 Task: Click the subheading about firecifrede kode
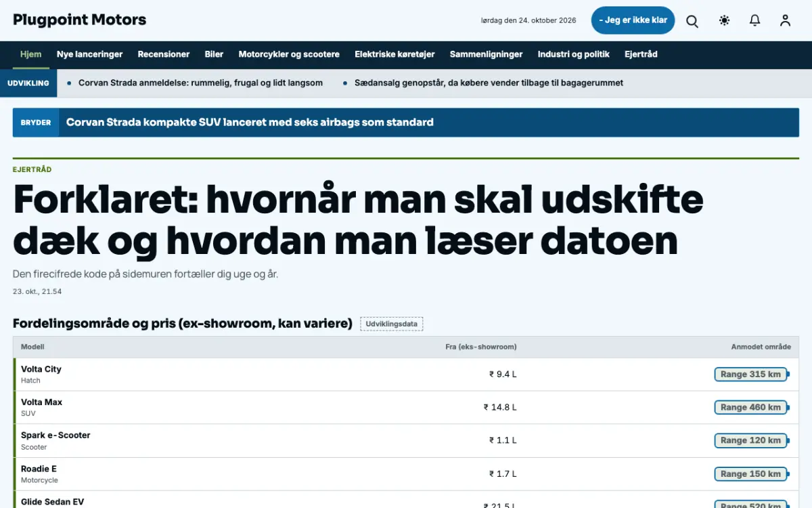click(x=145, y=274)
